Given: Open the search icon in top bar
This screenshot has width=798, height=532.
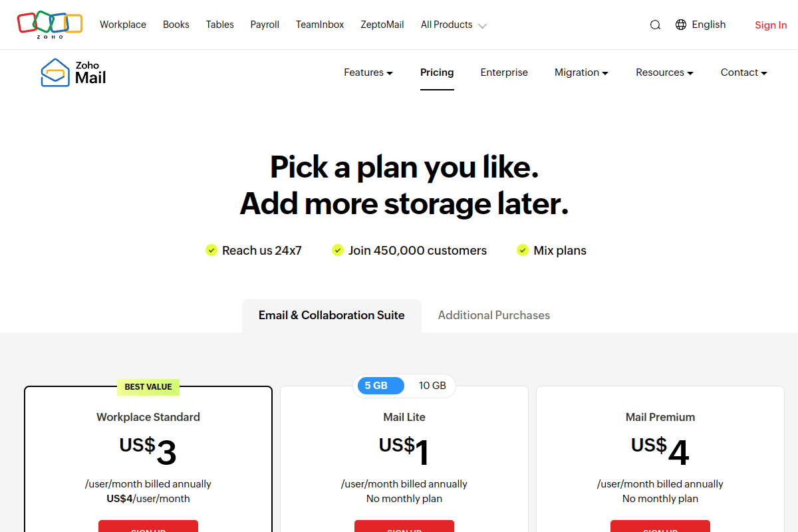Looking at the screenshot, I should [x=655, y=24].
